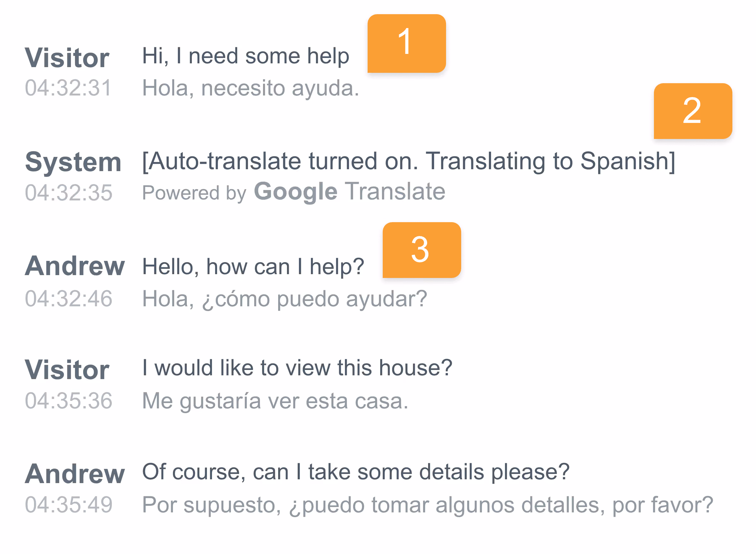756x554 pixels.
Task: Click the message 'Hi, I need some help'
Action: [246, 56]
